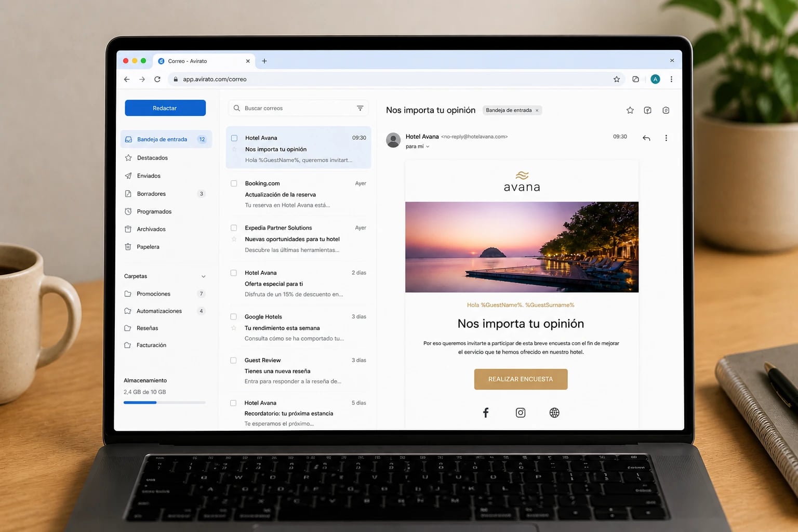Star the Google Hotels message
Image resolution: width=798 pixels, height=532 pixels.
point(234,328)
